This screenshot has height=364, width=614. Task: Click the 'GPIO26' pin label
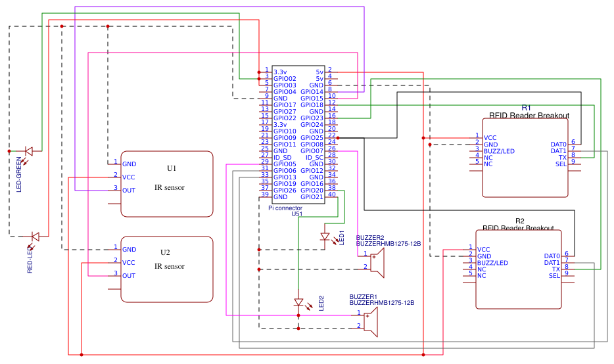(285, 191)
